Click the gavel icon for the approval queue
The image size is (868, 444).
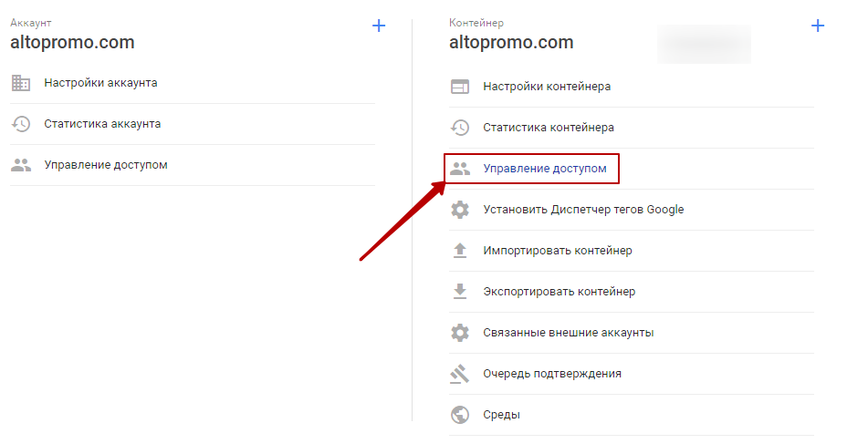click(459, 374)
